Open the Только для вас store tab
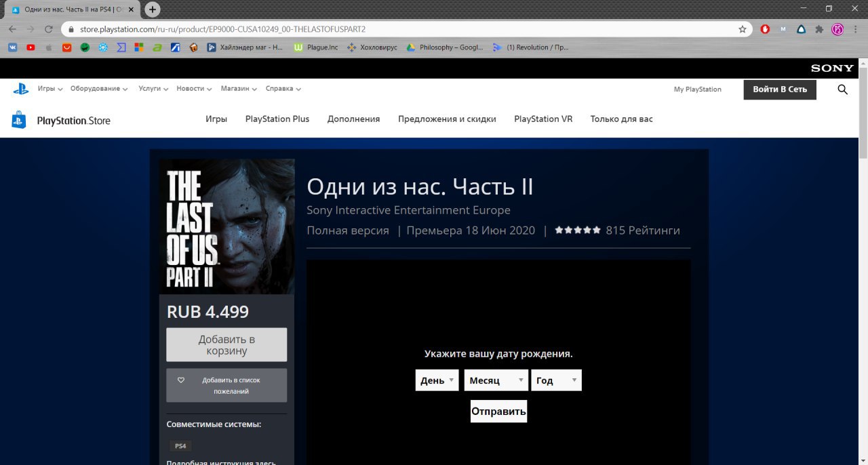Viewport: 868px width, 465px height. pos(621,119)
